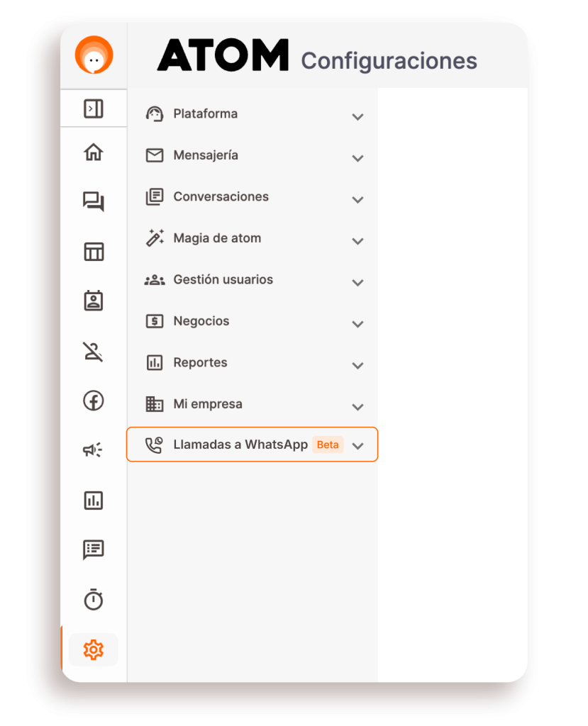This screenshot has width=588, height=726.
Task: Click the orange Atom chat logo
Action: pos(94,55)
